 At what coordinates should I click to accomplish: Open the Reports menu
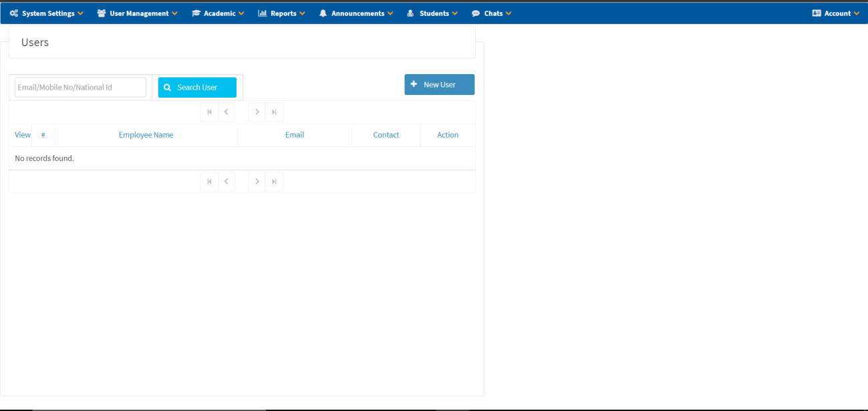(x=283, y=13)
